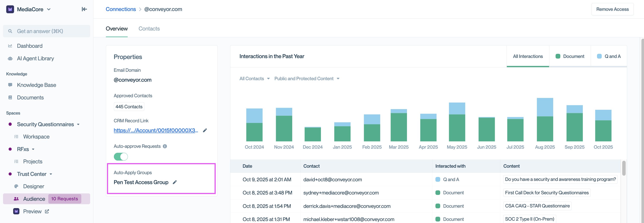Click the interactions table scrollbar
The image size is (644, 223).
624,168
